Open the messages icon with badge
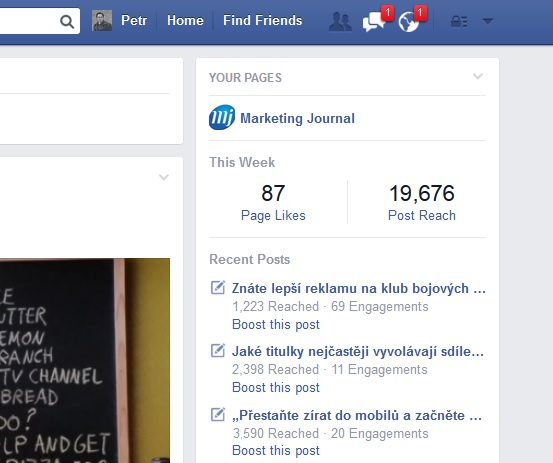This screenshot has height=463, width=553. click(x=374, y=22)
